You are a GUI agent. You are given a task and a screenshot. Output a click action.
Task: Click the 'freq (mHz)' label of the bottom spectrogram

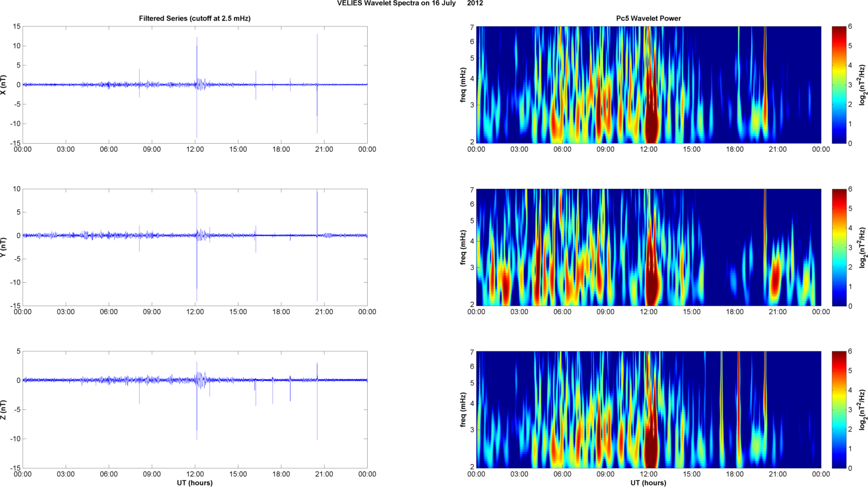pos(463,410)
